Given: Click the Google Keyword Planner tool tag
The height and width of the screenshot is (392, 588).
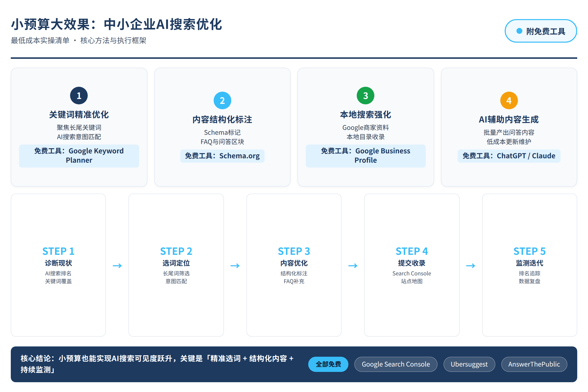Looking at the screenshot, I should [79, 156].
